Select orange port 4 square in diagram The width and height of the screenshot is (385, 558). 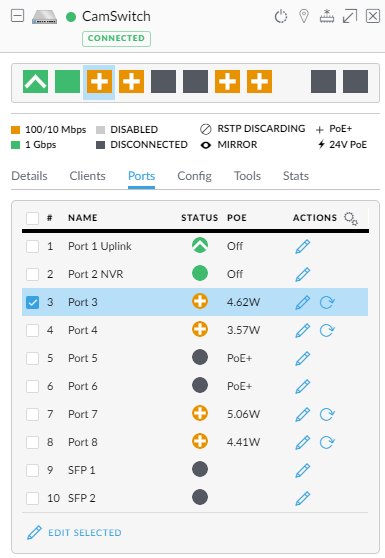coord(131,81)
